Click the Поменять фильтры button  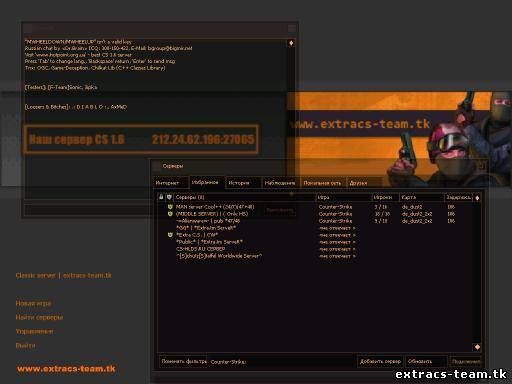[x=184, y=361]
